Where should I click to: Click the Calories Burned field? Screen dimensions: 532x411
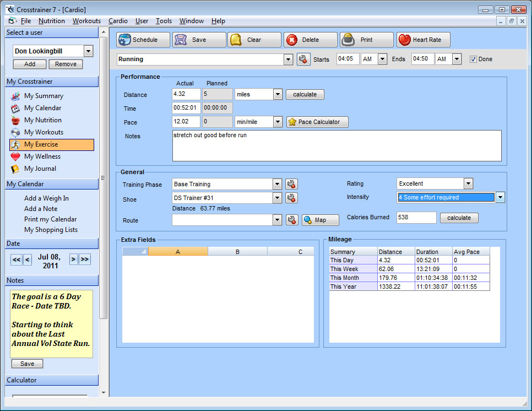click(x=416, y=218)
